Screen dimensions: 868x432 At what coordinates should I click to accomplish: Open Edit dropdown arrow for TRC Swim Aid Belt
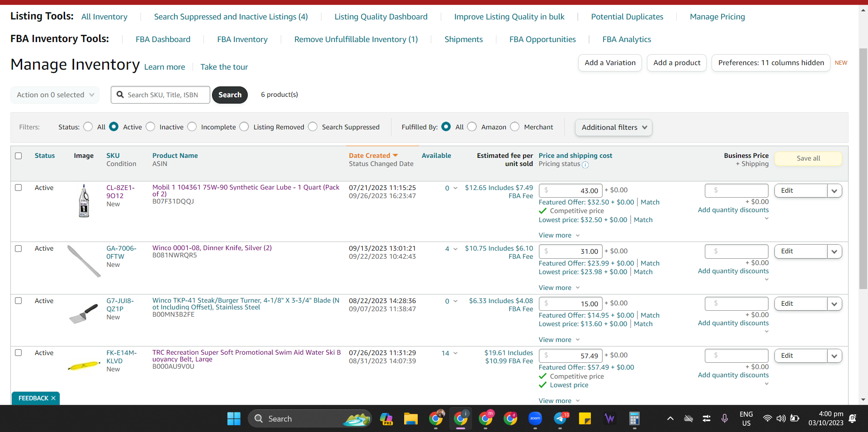click(835, 356)
